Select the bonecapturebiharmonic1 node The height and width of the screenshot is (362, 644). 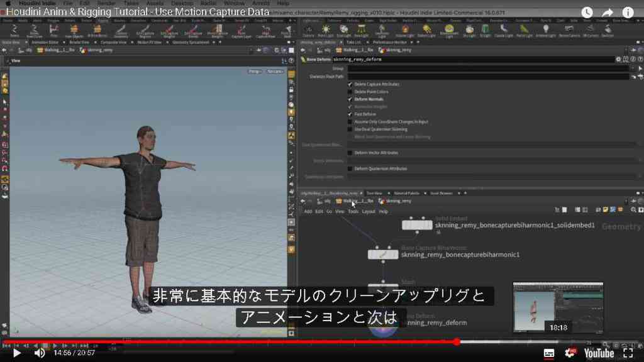383,255
